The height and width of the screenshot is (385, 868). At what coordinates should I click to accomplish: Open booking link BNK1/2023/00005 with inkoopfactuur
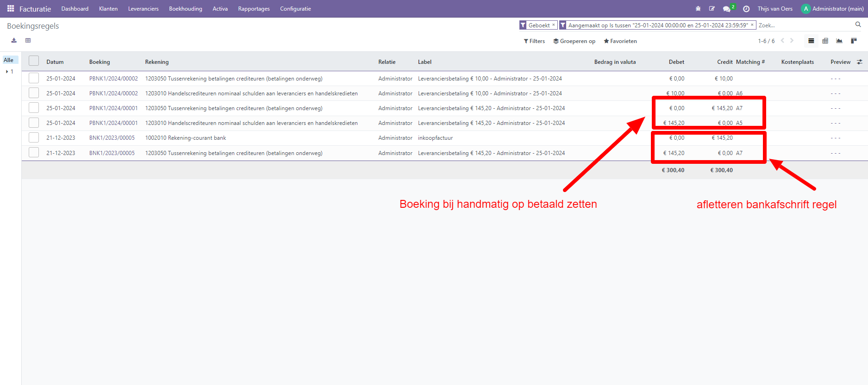pyautogui.click(x=112, y=138)
